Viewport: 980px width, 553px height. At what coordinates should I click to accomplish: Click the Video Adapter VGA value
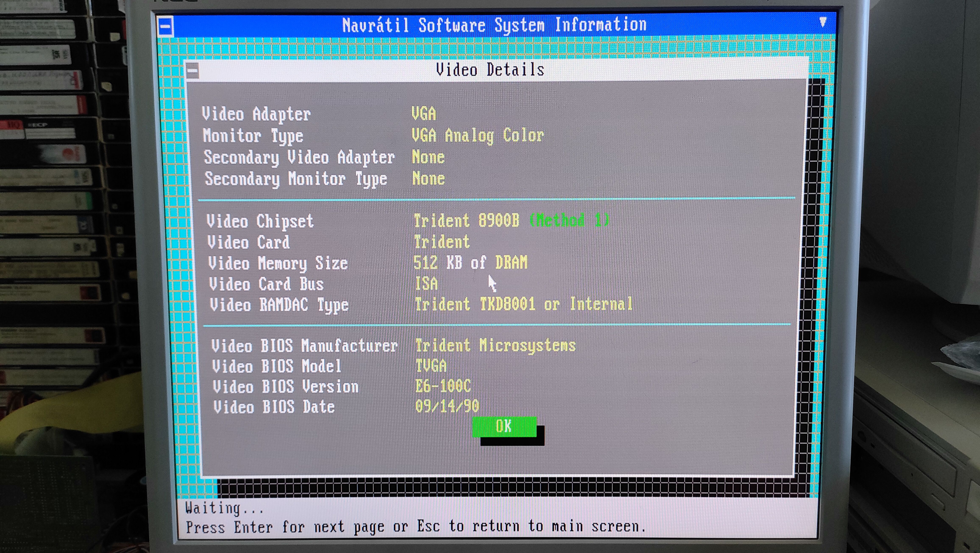pyautogui.click(x=423, y=114)
